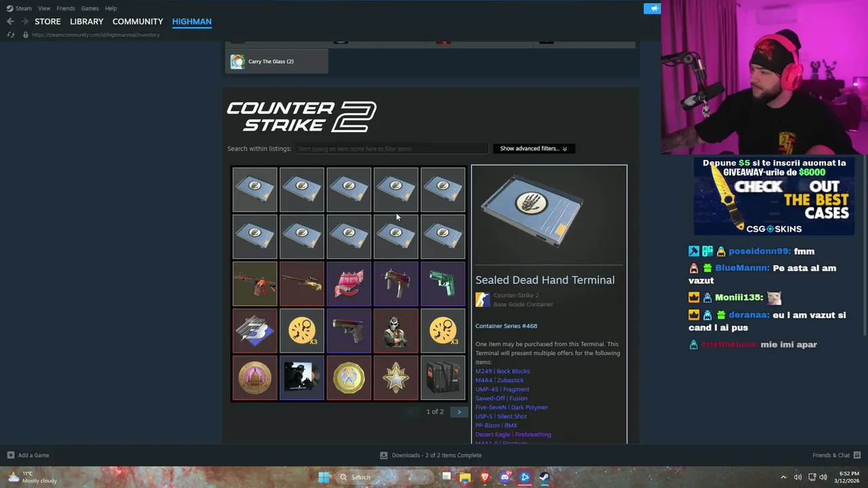Open UMP-45 | Fragment link

[x=502, y=390]
